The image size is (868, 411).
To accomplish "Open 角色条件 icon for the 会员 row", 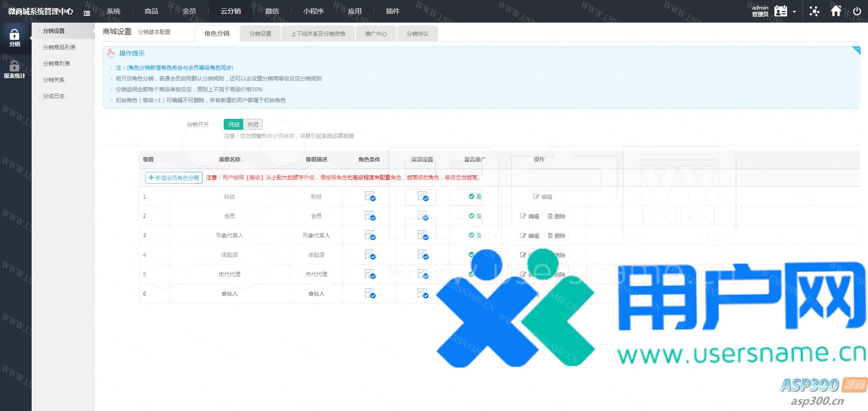I will pyautogui.click(x=370, y=216).
